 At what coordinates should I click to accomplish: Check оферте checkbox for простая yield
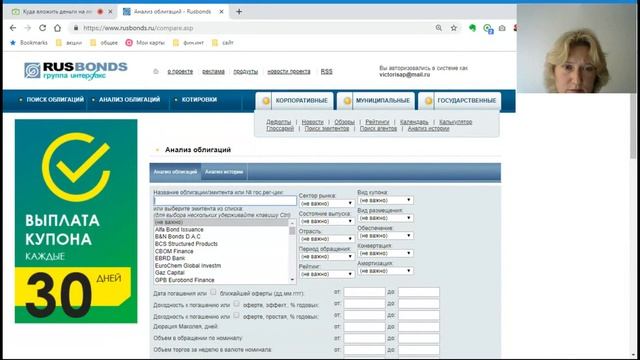236,315
